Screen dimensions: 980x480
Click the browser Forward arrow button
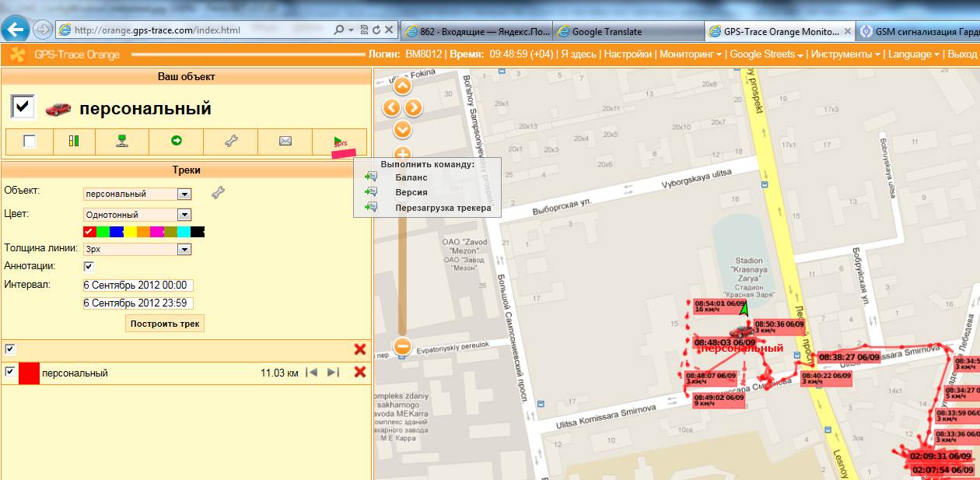click(x=43, y=30)
